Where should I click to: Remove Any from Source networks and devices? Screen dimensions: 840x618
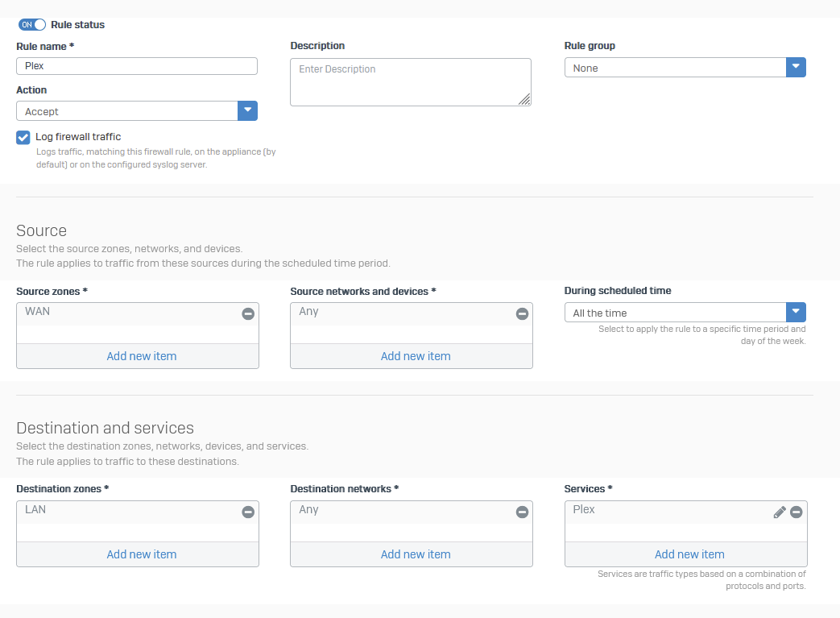point(523,313)
